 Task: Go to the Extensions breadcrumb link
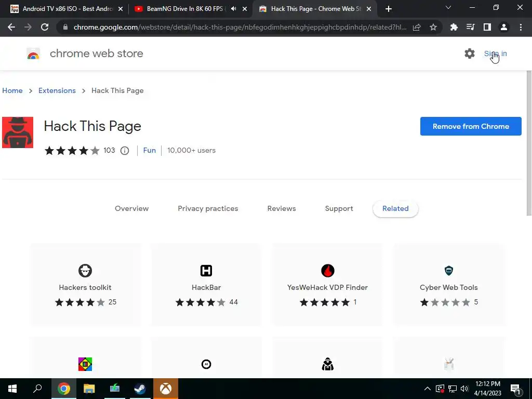(x=57, y=90)
